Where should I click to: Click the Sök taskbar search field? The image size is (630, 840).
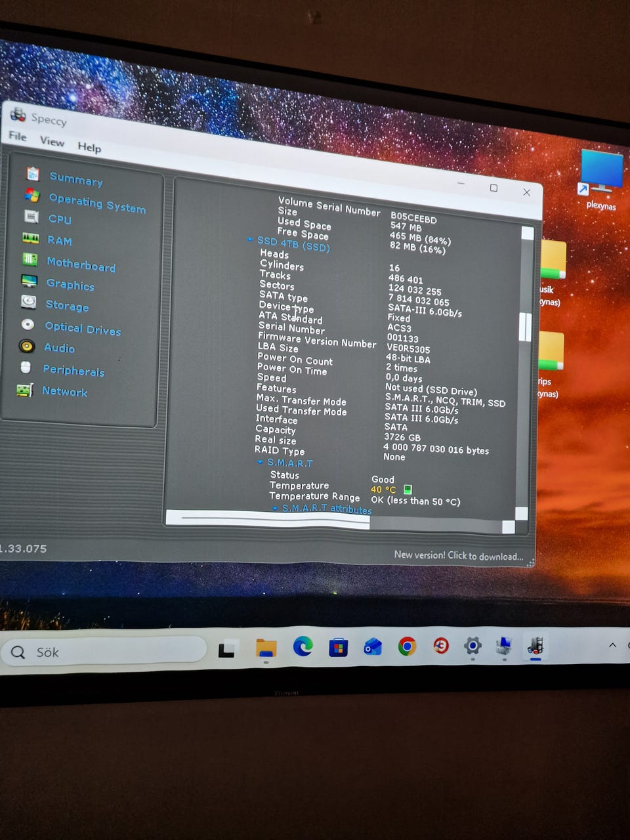tap(103, 652)
